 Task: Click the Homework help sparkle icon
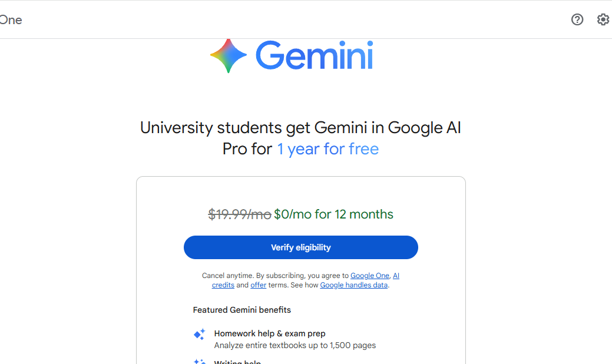200,334
